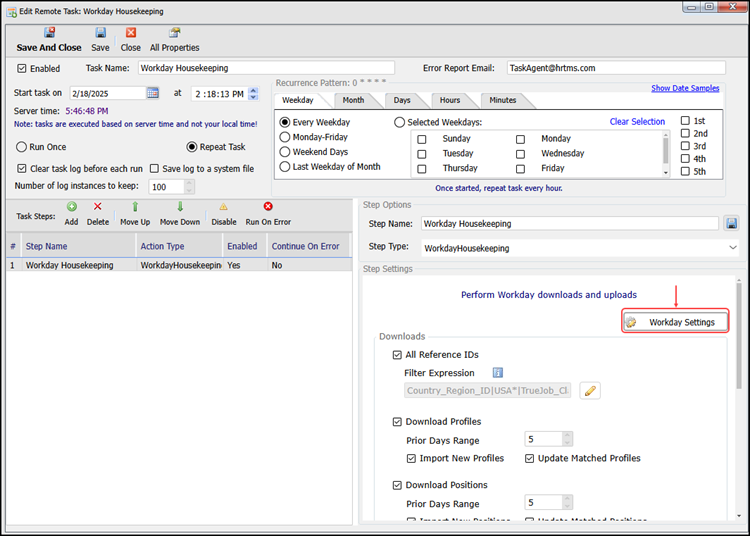The width and height of the screenshot is (750, 536).
Task: Click the start time spinner arrows
Action: click(x=254, y=94)
